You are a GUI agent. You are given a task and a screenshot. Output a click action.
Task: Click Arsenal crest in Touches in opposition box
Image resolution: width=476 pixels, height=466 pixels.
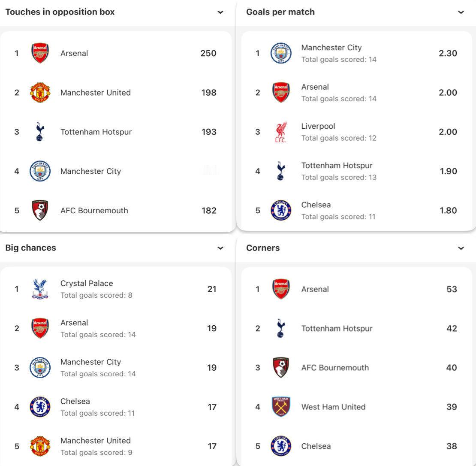coord(40,53)
